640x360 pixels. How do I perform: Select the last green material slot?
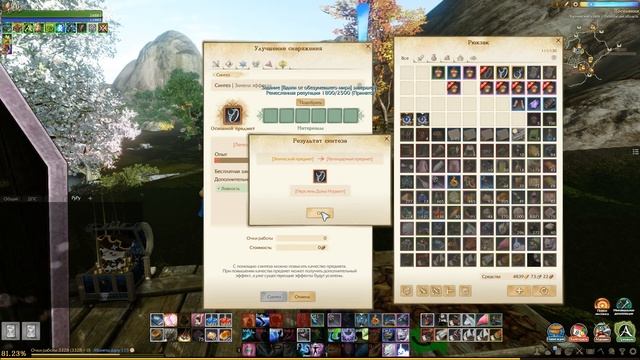point(350,116)
